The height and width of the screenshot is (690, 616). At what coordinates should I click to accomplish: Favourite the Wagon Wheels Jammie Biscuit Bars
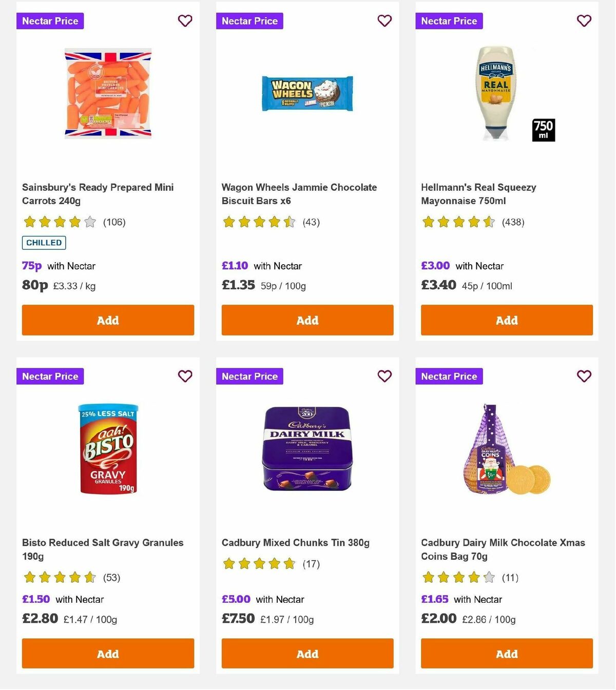pos(384,21)
